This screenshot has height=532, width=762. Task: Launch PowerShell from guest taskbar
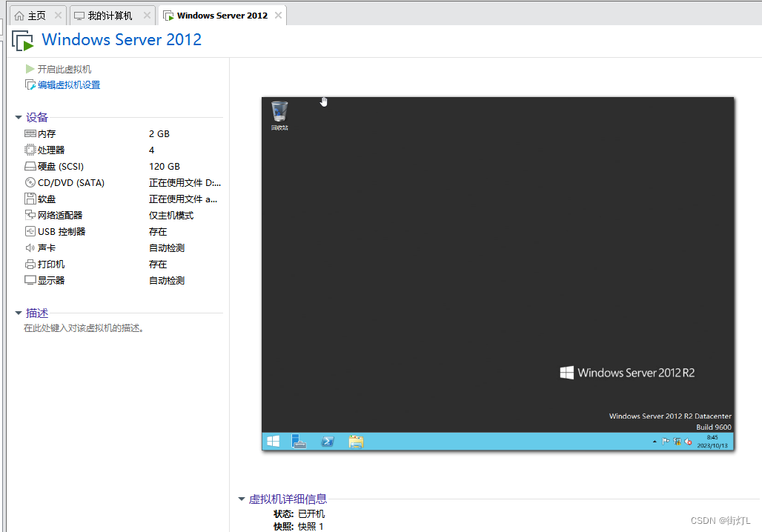(328, 441)
